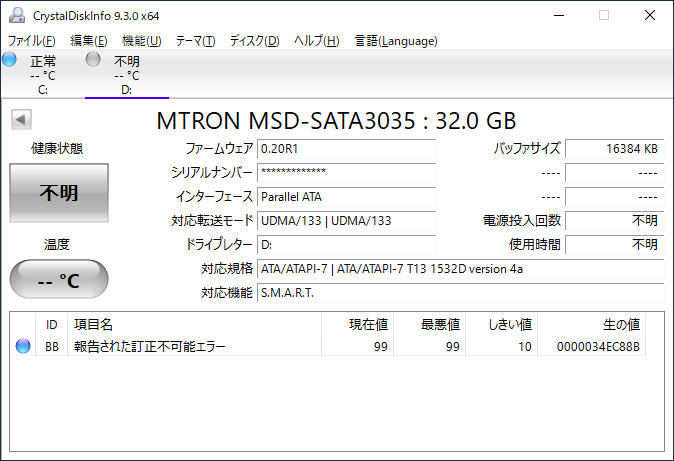Click the drive letter field showing D:
This screenshot has height=461, width=674.
coord(346,245)
